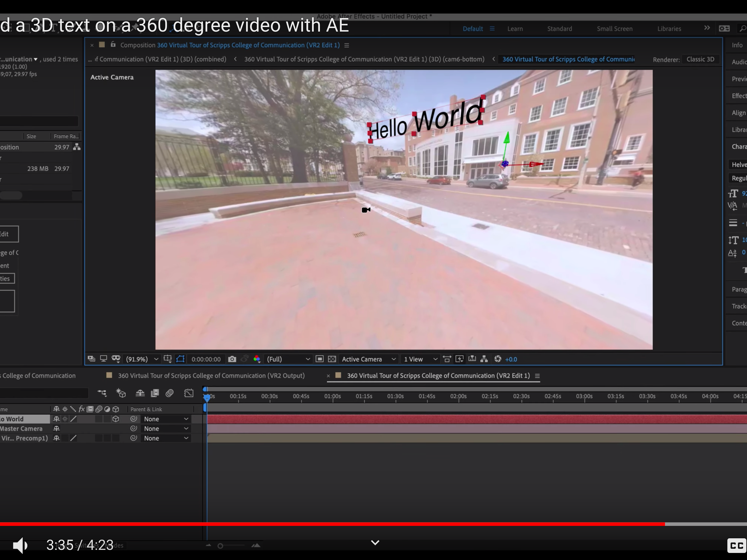
Task: Open Parent dropdown for Master Camera layer
Action: point(165,428)
